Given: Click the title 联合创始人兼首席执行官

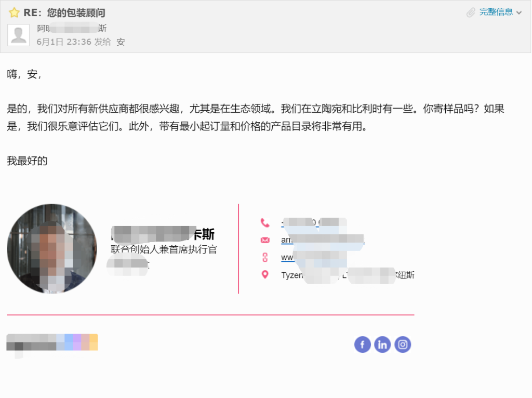Looking at the screenshot, I should [164, 249].
